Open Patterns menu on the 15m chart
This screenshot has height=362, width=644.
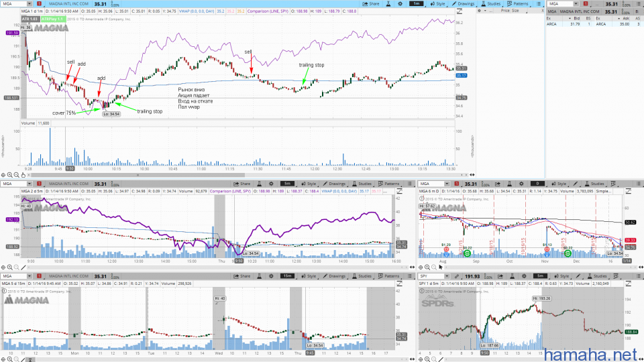click(x=388, y=276)
